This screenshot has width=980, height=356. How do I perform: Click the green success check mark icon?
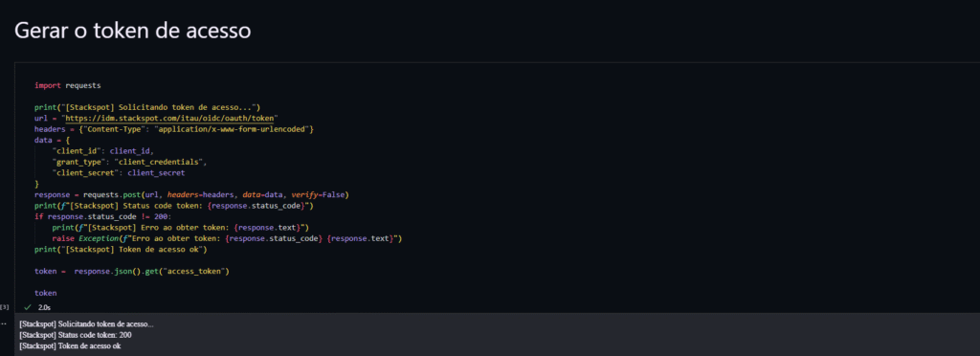(x=27, y=307)
